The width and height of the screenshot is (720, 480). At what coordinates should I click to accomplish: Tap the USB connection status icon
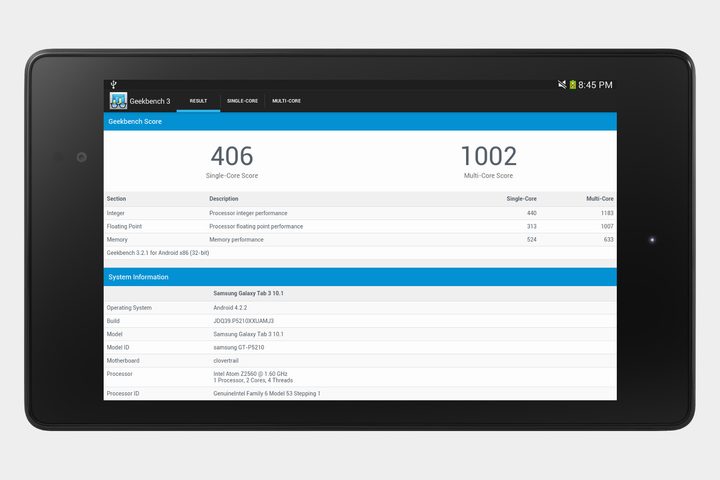point(113,85)
